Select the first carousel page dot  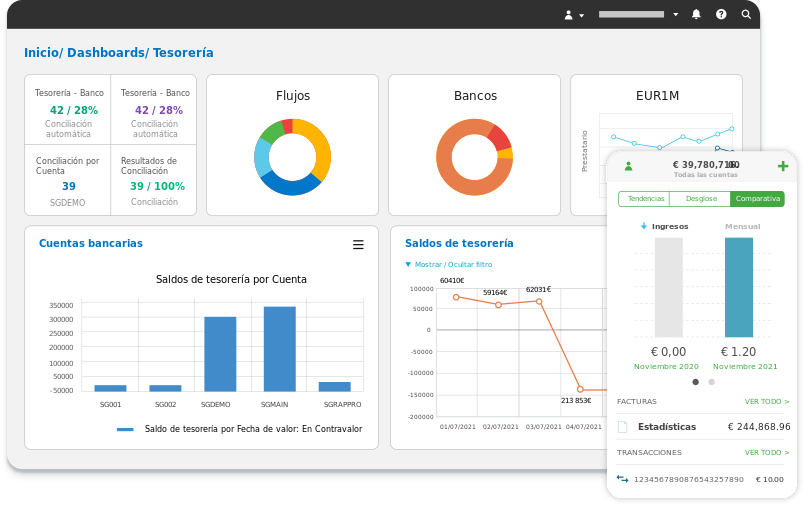[x=696, y=382]
